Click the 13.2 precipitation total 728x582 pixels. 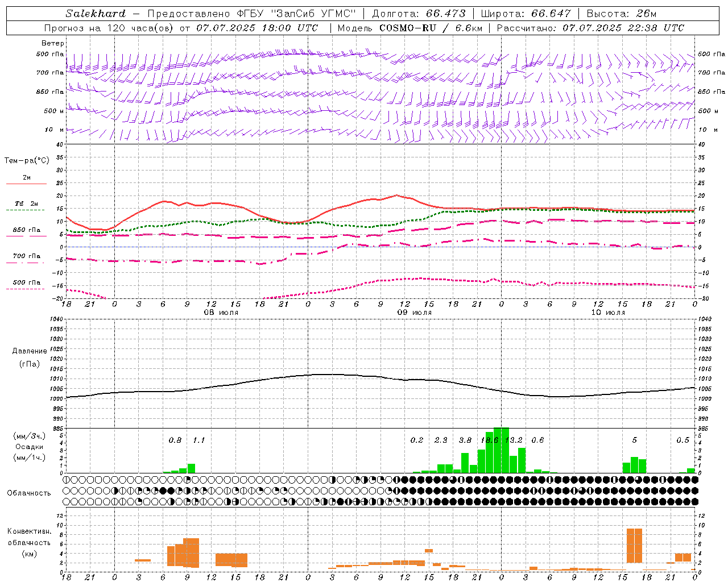[x=514, y=440]
